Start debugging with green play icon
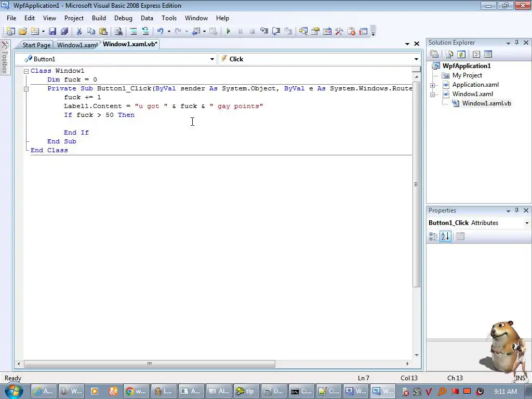Screen dimensions: 532x399 point(229,31)
